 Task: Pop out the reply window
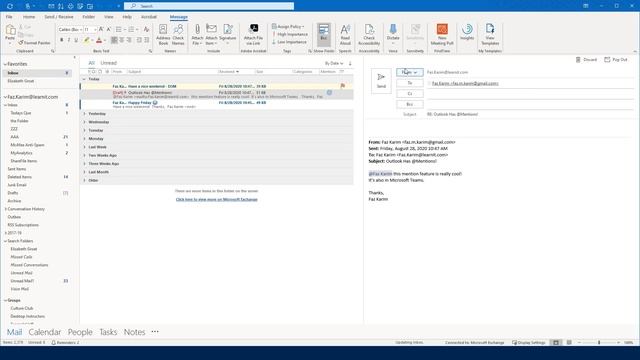616,60
